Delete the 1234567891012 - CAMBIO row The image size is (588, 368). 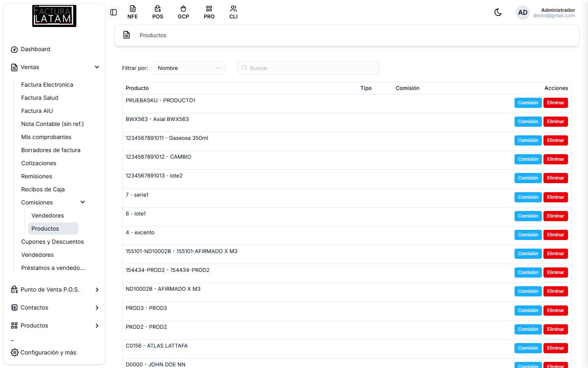pos(555,159)
